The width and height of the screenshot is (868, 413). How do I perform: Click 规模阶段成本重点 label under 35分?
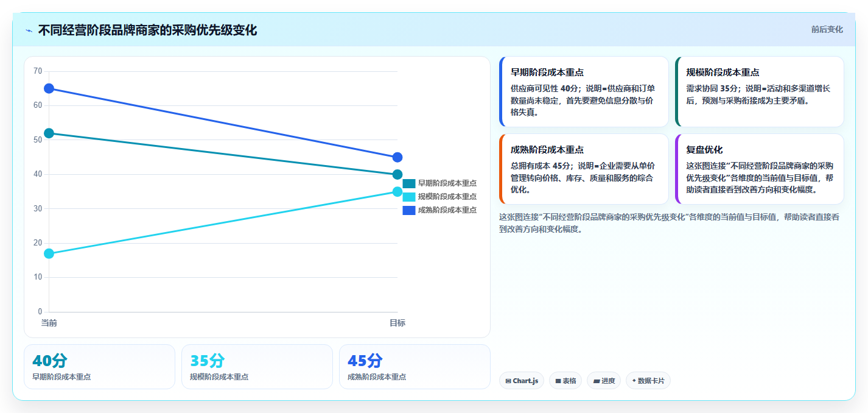coord(219,377)
